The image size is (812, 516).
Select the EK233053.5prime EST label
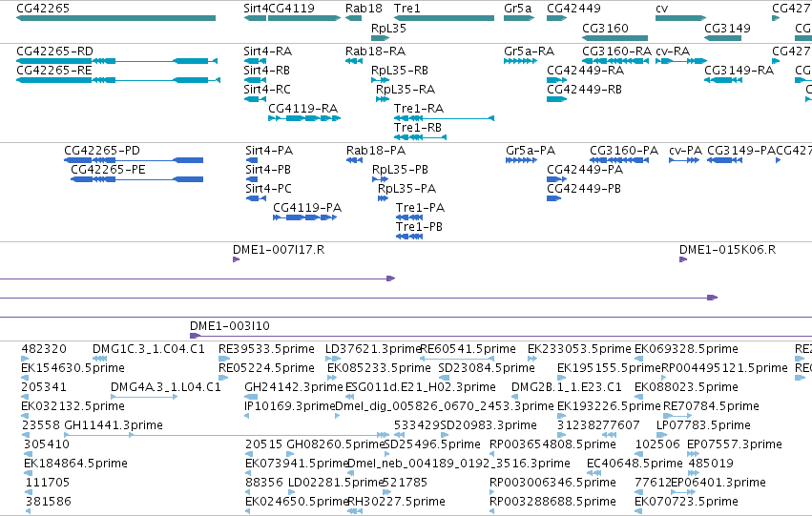coord(579,349)
